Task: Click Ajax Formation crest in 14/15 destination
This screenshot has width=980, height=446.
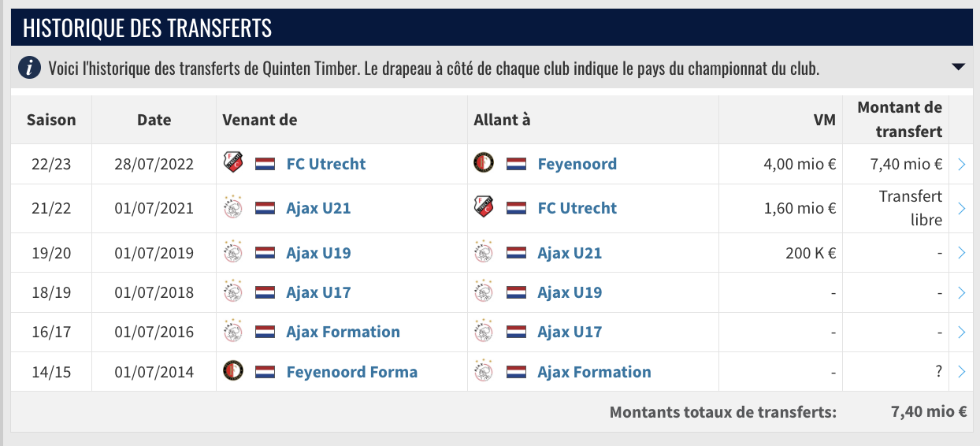Action: pyautogui.click(x=484, y=371)
